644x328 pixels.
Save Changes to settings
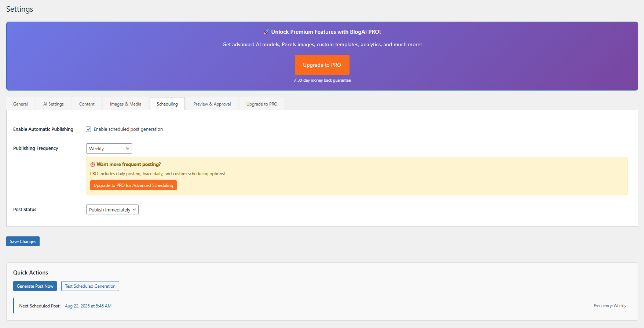(23, 242)
